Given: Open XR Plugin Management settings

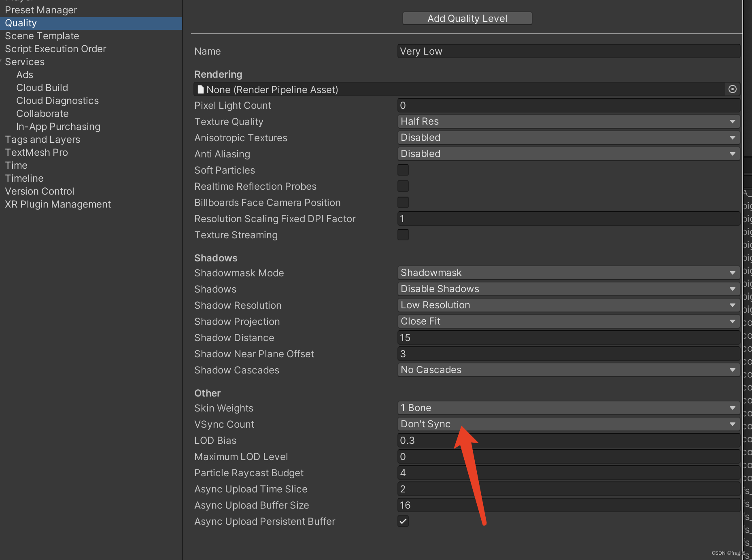Looking at the screenshot, I should tap(58, 204).
